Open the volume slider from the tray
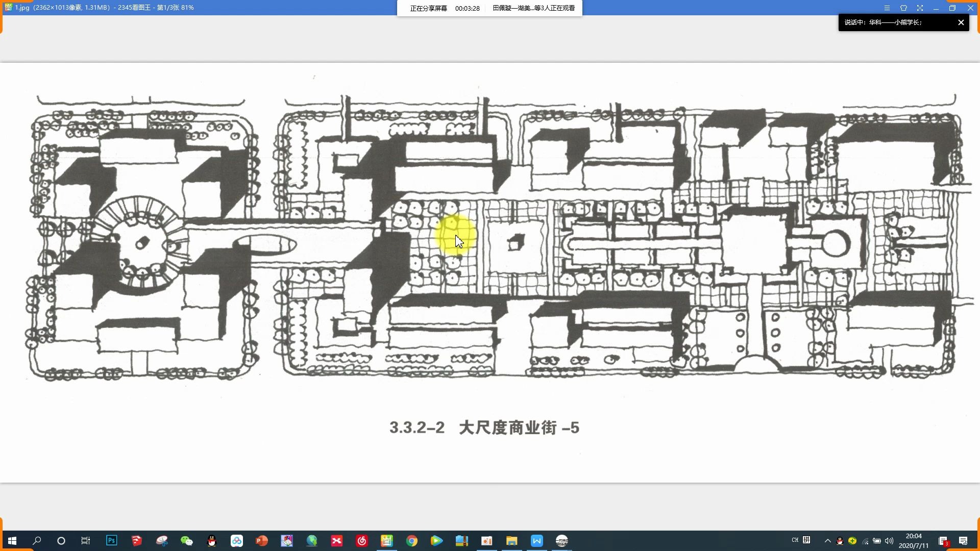This screenshot has height=551, width=980. coord(889,540)
